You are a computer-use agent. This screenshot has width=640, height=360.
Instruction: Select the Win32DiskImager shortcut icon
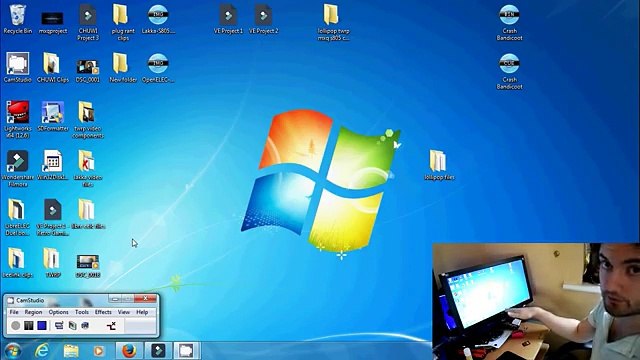pos(53,165)
